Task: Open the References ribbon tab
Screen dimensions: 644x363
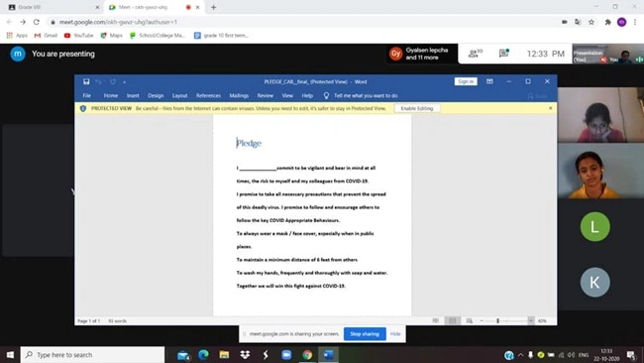Action: tap(208, 95)
